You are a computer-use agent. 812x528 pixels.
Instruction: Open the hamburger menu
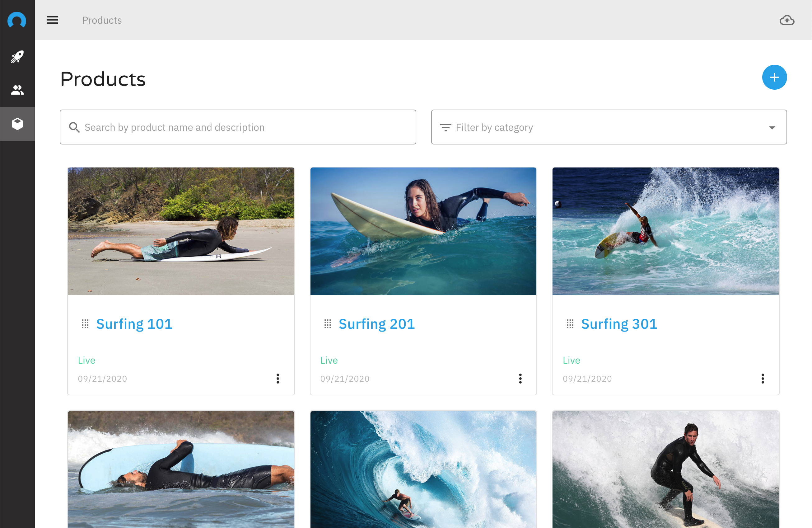pyautogui.click(x=52, y=20)
